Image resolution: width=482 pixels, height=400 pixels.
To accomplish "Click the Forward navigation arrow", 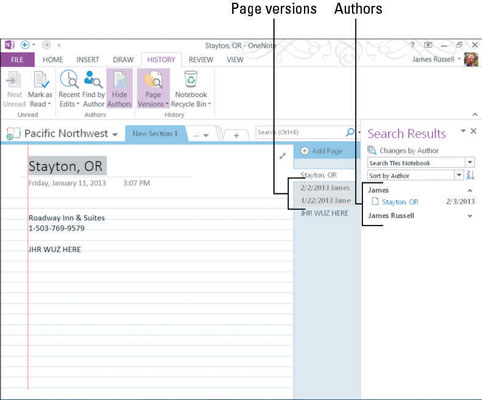I will pyautogui.click(x=46, y=45).
